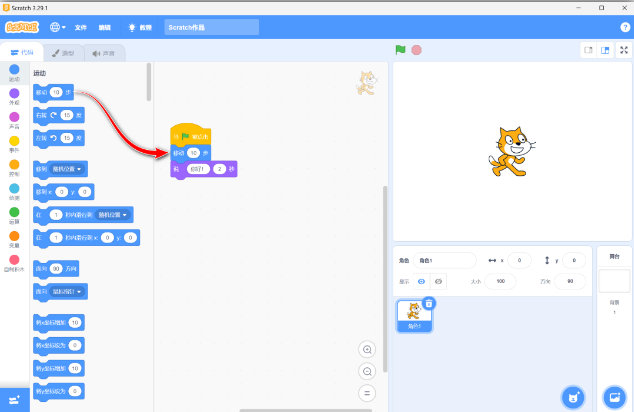Screen dimensions: 634x412
Task: Click the green flag to run
Action: click(400, 50)
